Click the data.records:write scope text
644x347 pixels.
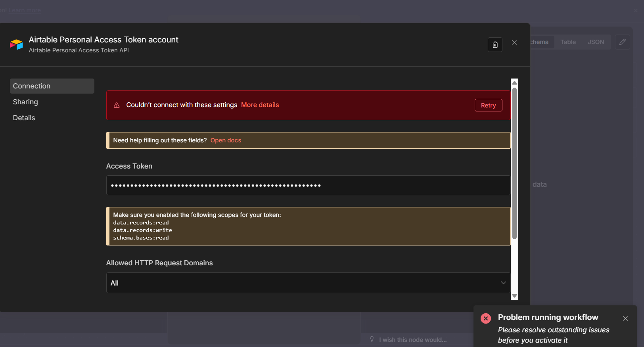coord(143,230)
